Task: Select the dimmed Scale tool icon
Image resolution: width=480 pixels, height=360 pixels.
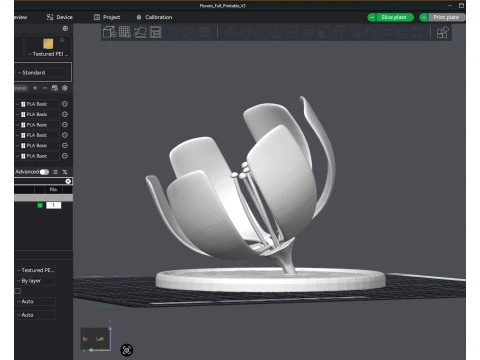Action: point(261,32)
